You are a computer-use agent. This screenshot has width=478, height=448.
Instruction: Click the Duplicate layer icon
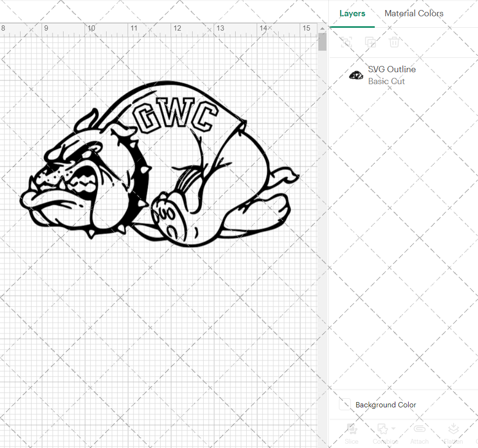370,42
